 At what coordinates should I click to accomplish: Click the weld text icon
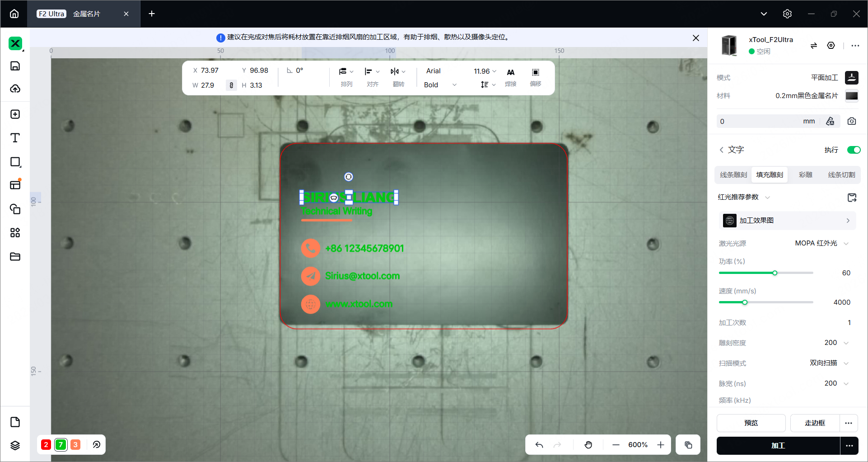pyautogui.click(x=511, y=77)
